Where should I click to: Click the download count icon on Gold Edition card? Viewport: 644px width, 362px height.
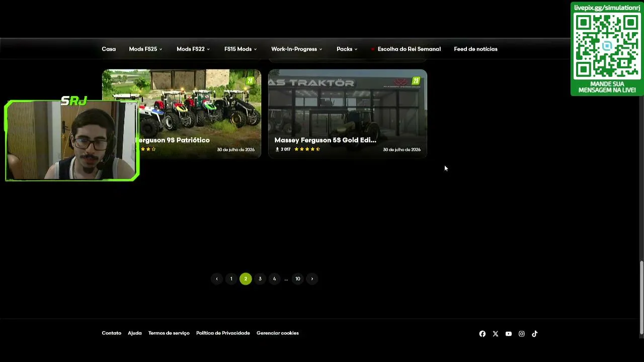pyautogui.click(x=277, y=149)
